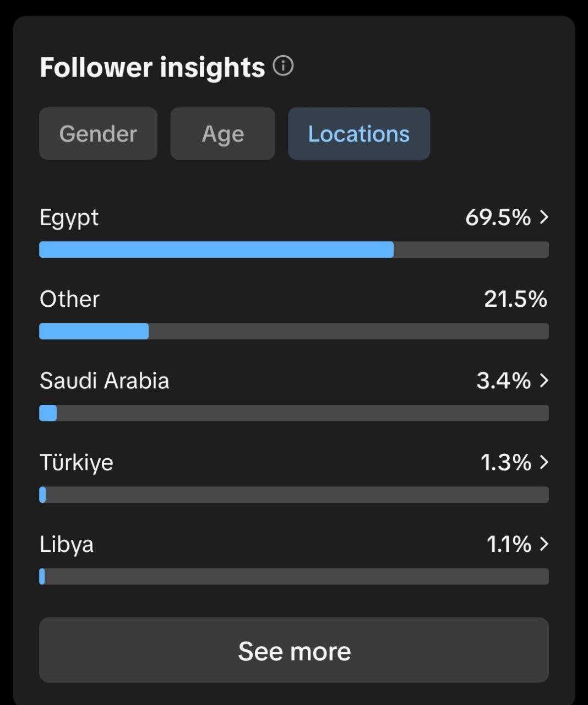Viewport: 588px width, 705px height.
Task: Click the 69.5% value for Egypt
Action: coord(498,217)
